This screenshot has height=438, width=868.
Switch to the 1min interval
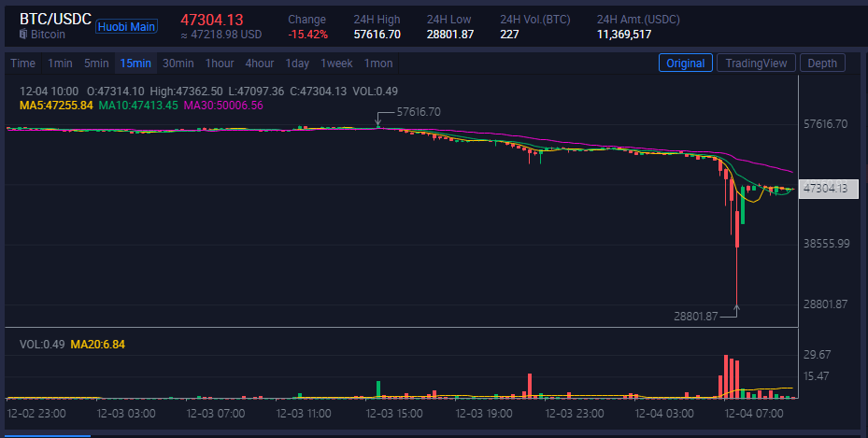click(x=60, y=64)
